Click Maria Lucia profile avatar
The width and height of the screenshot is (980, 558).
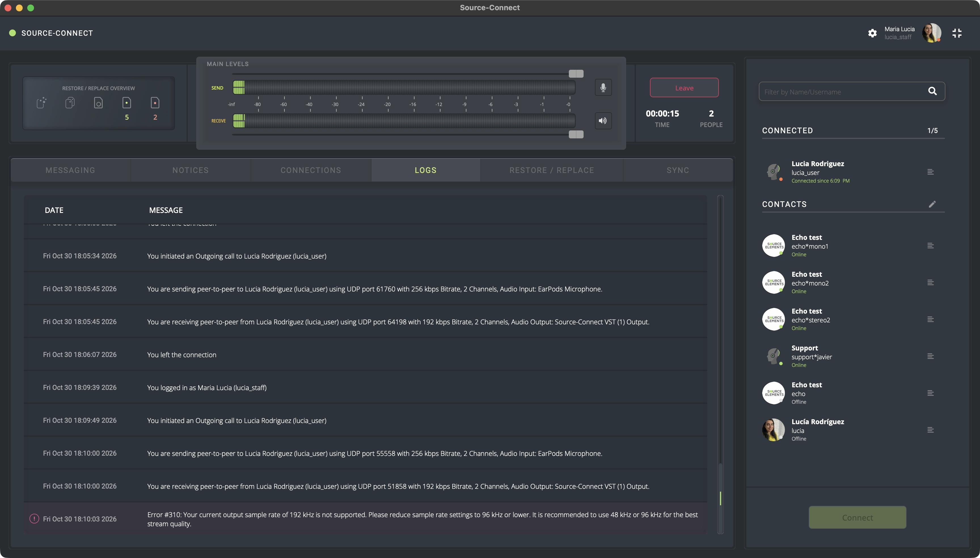pyautogui.click(x=931, y=33)
